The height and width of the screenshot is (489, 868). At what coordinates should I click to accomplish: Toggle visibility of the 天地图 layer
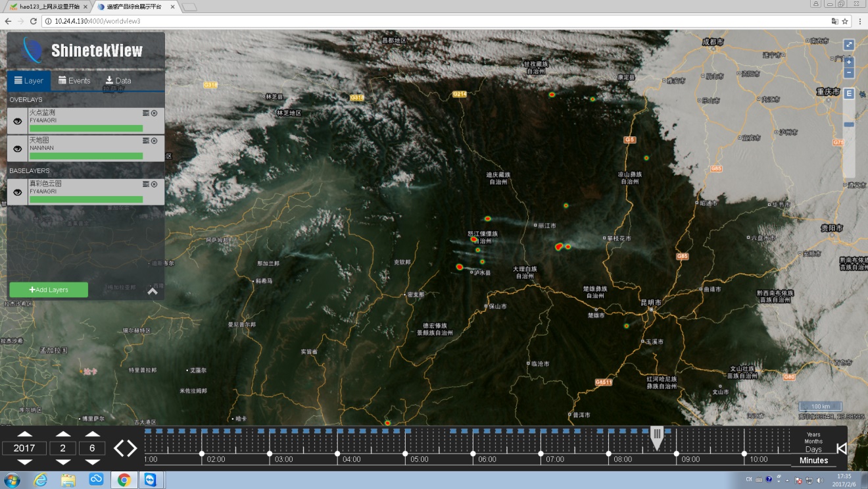18,149
